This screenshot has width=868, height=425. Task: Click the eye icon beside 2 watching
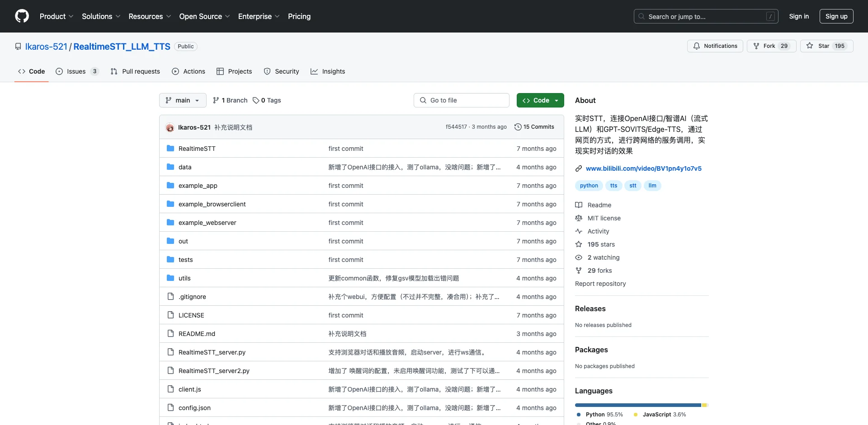tap(579, 257)
